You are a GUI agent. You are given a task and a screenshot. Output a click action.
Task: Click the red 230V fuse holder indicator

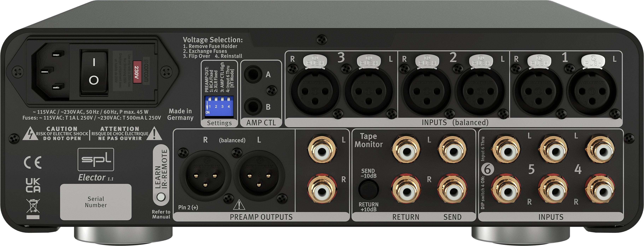tap(137, 72)
